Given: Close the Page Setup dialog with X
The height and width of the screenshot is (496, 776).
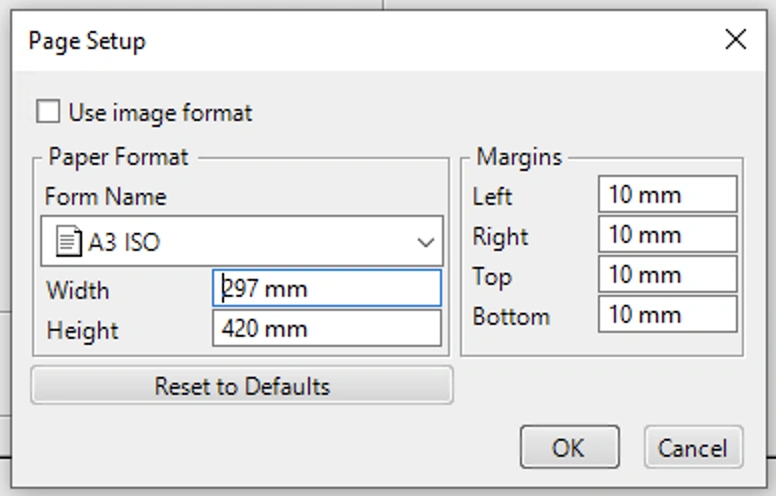Looking at the screenshot, I should point(735,40).
